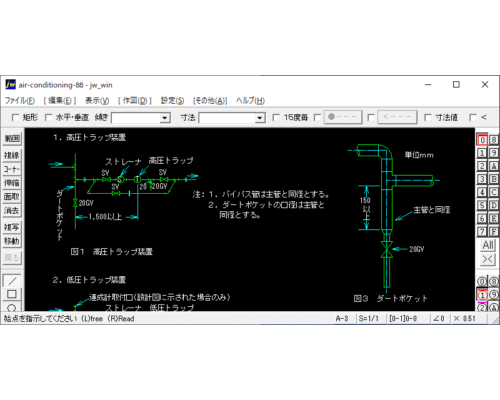Screen dimensions: 500x400
Task: Switch to square layer button B
Action: 494,179
